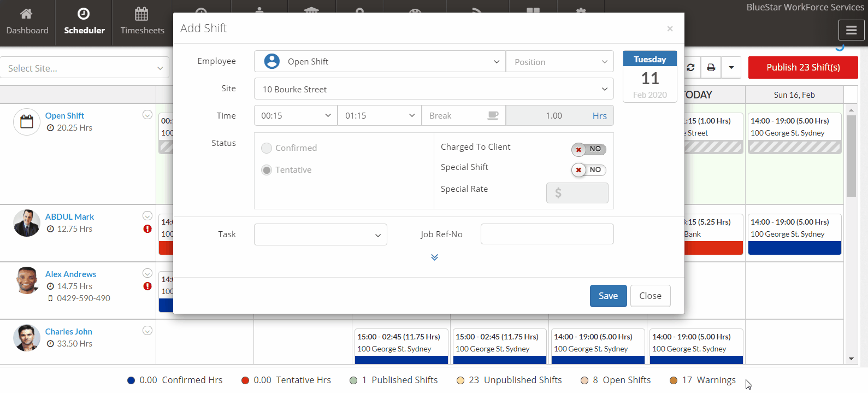Select the Confirmed status radio

(267, 148)
